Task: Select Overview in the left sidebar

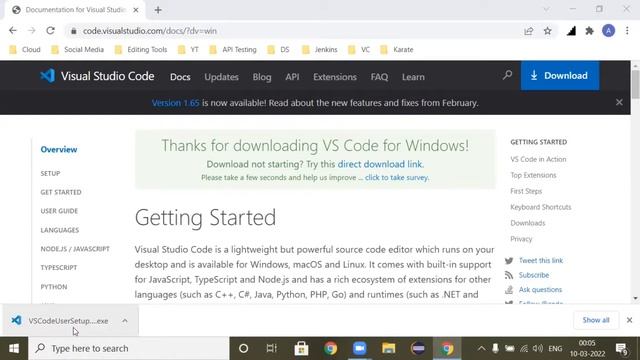Action: pos(59,149)
